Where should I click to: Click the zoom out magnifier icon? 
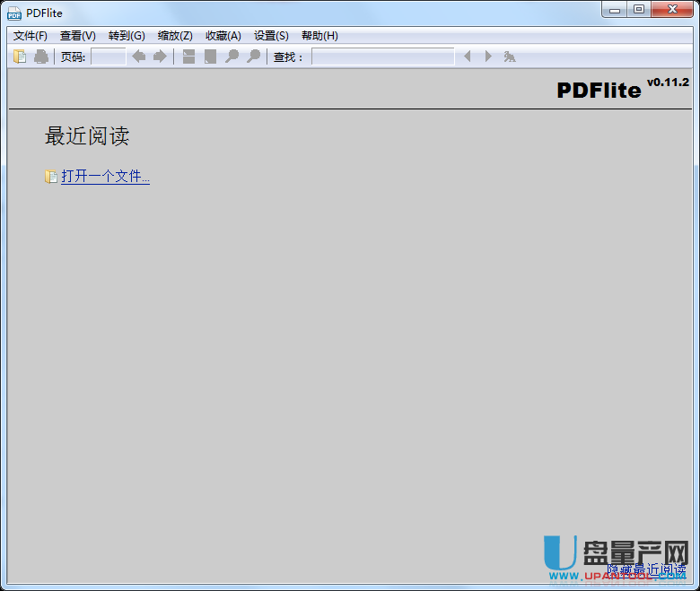232,56
